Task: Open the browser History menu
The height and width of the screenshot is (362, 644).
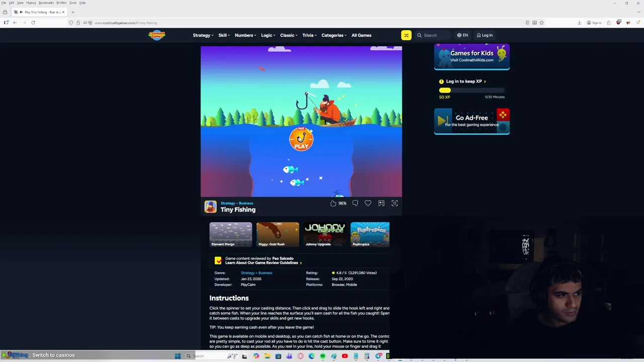Action: tap(31, 3)
